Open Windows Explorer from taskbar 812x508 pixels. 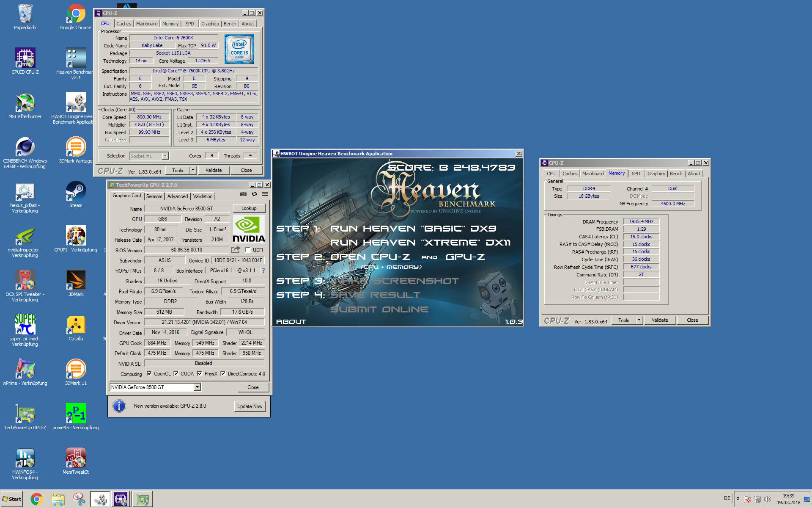pyautogui.click(x=58, y=500)
